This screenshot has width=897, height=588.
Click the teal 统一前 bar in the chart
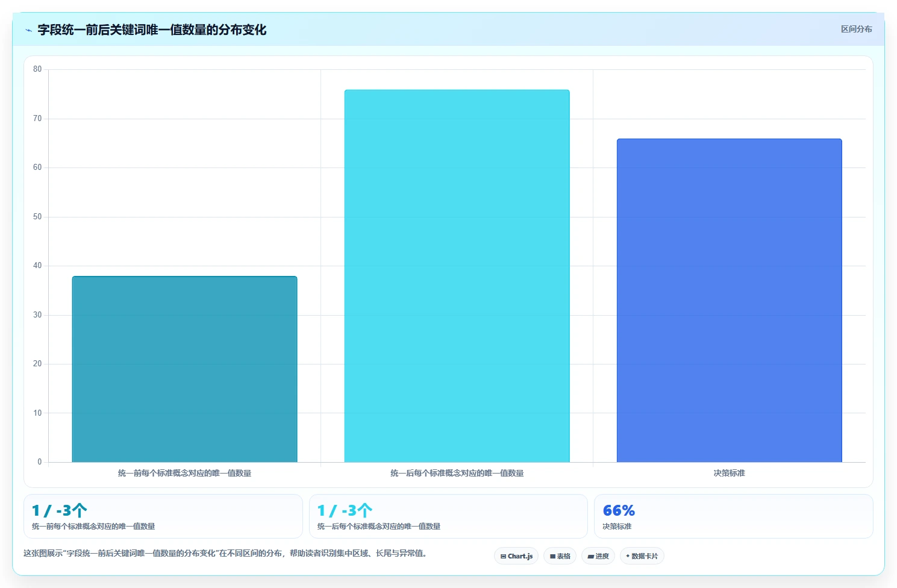(184, 369)
